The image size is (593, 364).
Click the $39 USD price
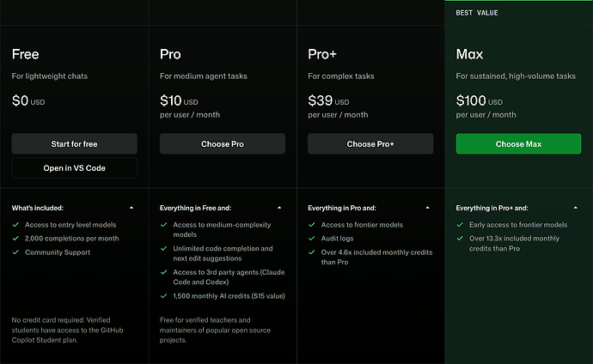328,100
